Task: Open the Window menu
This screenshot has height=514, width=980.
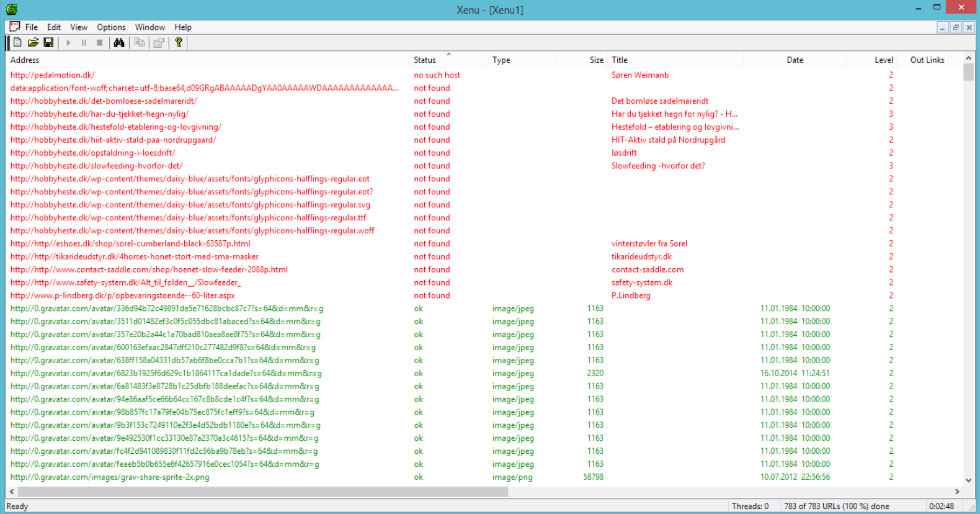Action: (x=150, y=27)
